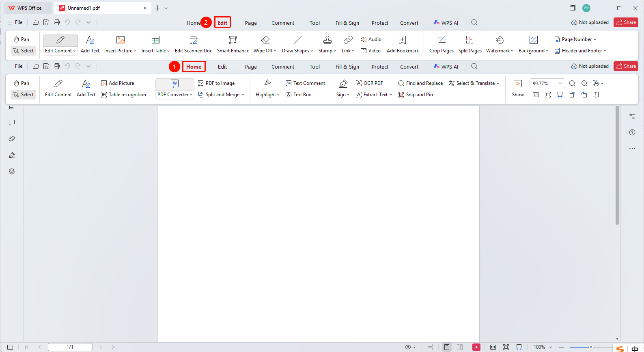Click zoom in magnifier icon in ribbon

click(x=584, y=83)
